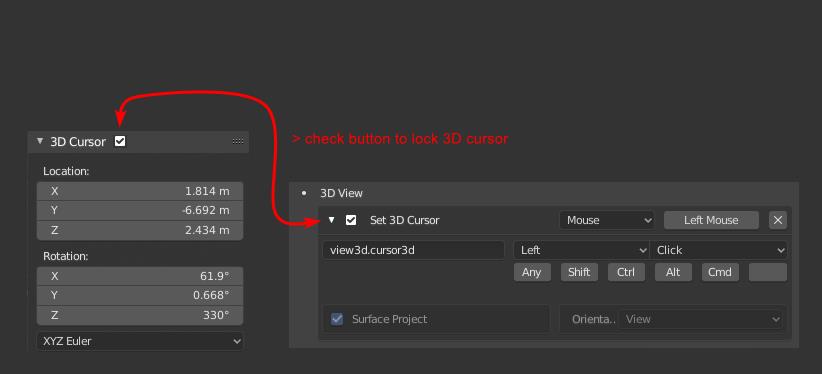This screenshot has width=822, height=374.
Task: Click the 3D View category label
Action: pos(341,193)
